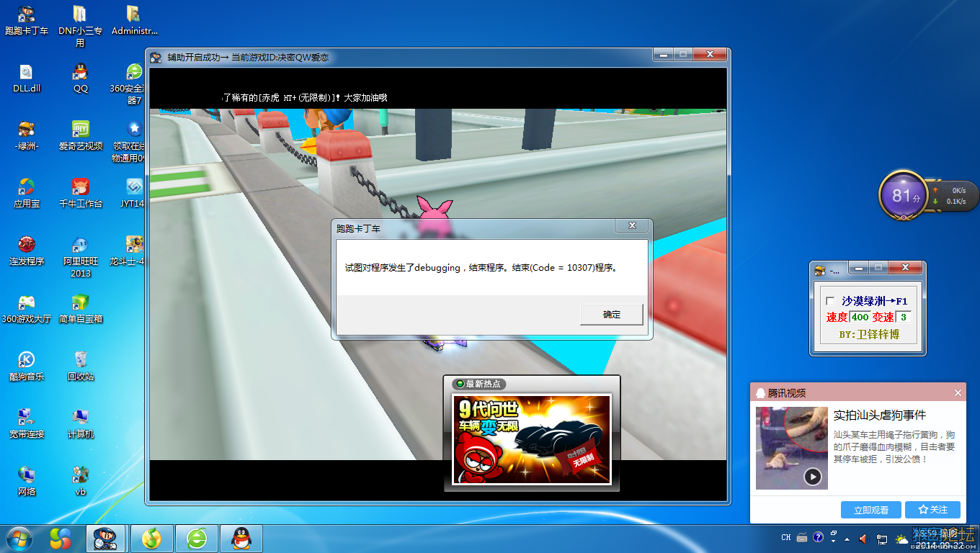Click the game window title bar icon

click(x=156, y=57)
